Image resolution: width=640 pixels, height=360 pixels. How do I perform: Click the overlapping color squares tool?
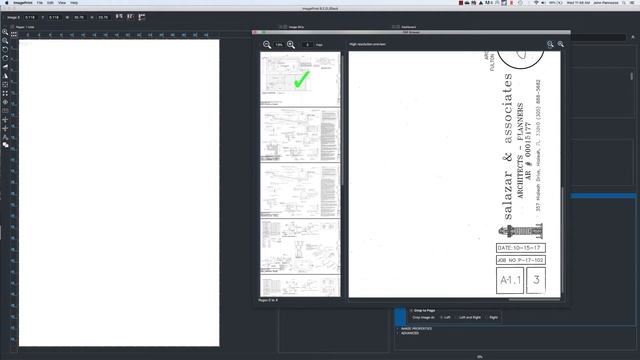(5, 145)
